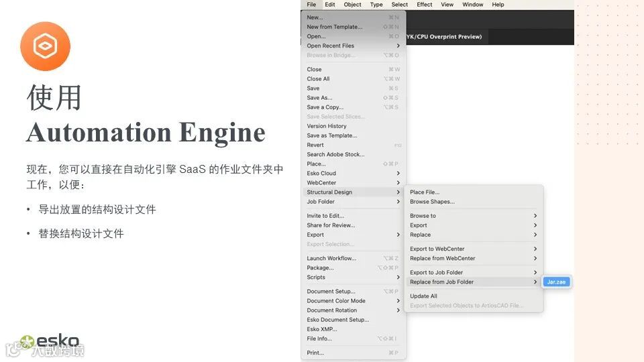Screen dimensions: 644x362
Task: Choose New from Template...
Action: tap(354, 27)
